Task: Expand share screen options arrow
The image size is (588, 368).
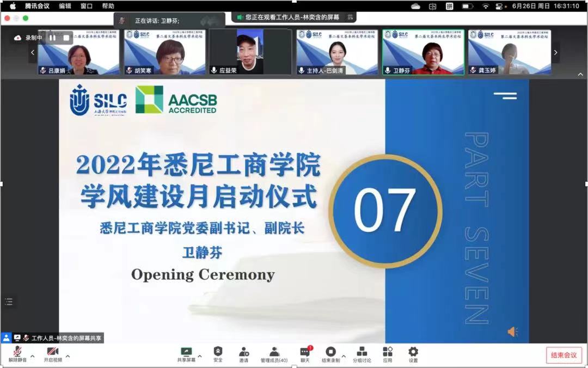Action: point(199,357)
